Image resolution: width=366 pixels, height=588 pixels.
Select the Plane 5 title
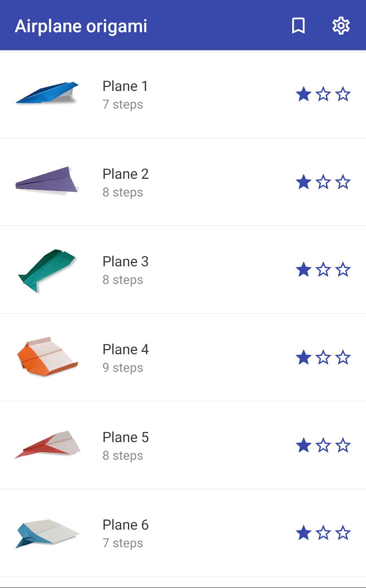coord(125,437)
